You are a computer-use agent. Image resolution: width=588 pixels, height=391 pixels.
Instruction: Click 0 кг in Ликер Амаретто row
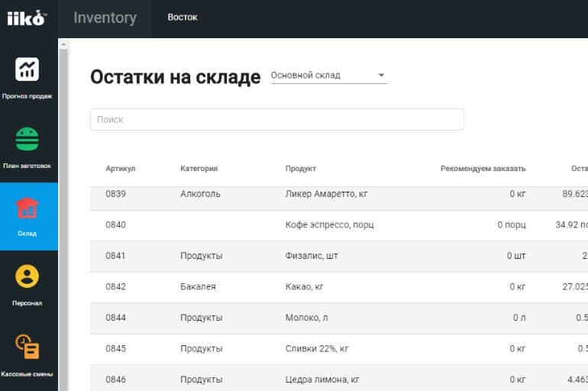(x=518, y=194)
